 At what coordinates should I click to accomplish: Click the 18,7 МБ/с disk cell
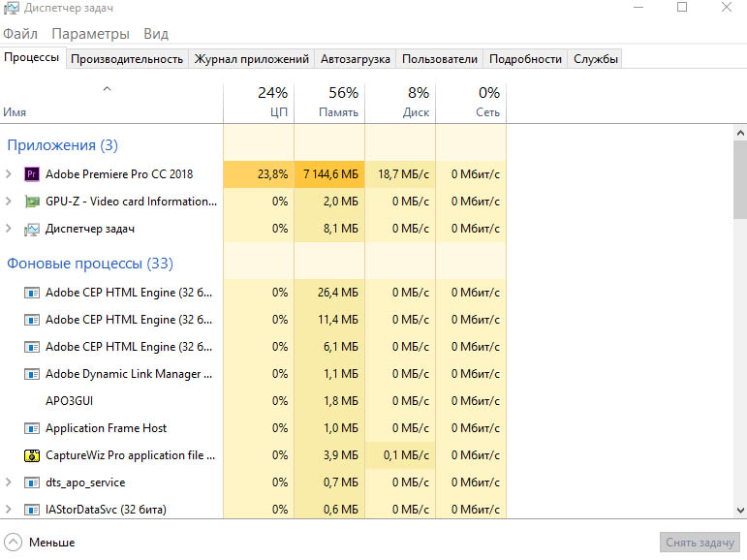click(x=400, y=174)
